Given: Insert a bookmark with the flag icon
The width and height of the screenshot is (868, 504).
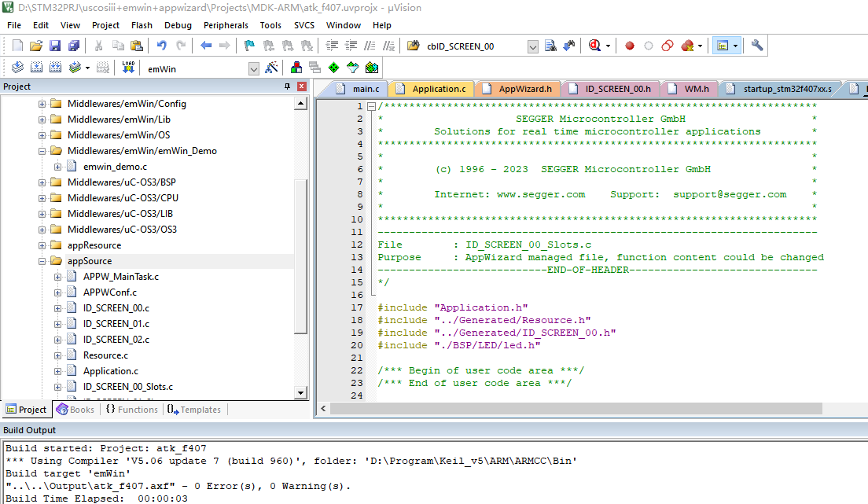Looking at the screenshot, I should (250, 46).
